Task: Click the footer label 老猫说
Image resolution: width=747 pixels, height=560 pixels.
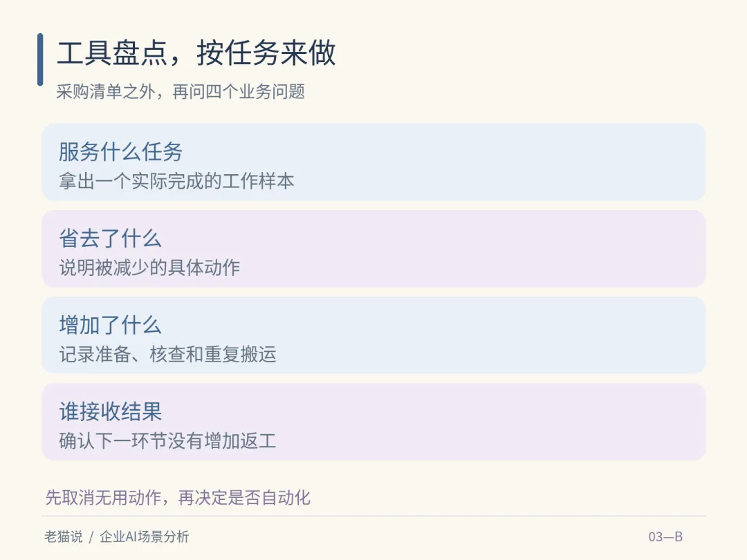Action: click(64, 537)
